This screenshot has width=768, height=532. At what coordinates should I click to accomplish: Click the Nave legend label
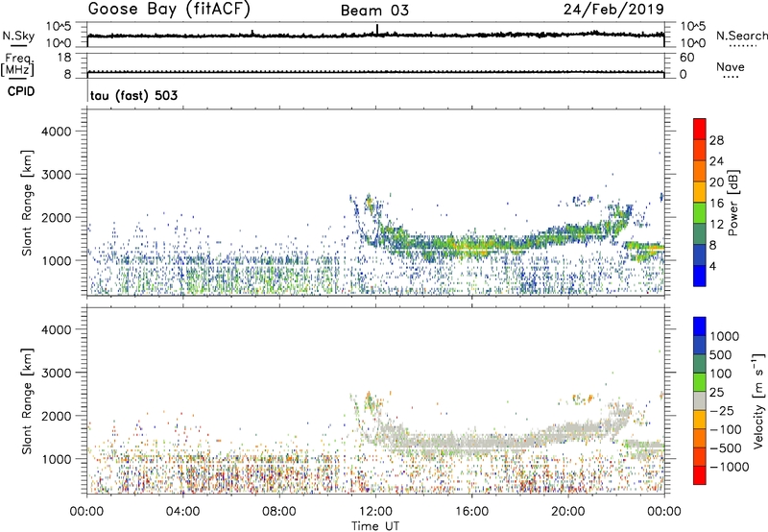[730, 66]
